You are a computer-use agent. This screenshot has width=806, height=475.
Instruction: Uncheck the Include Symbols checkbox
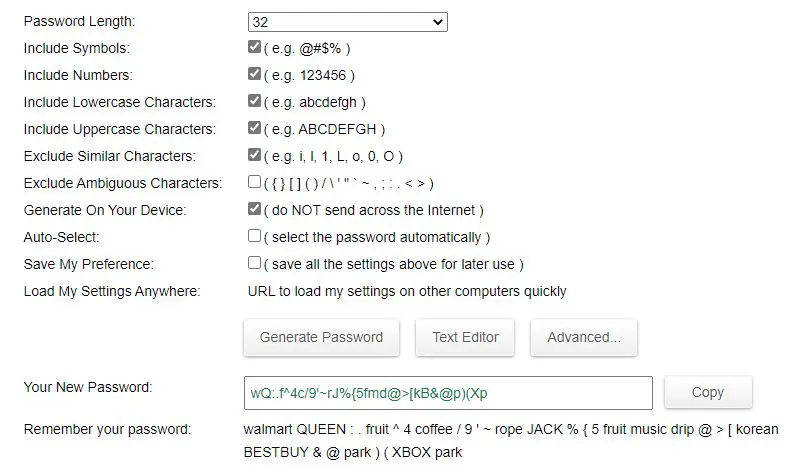(254, 47)
